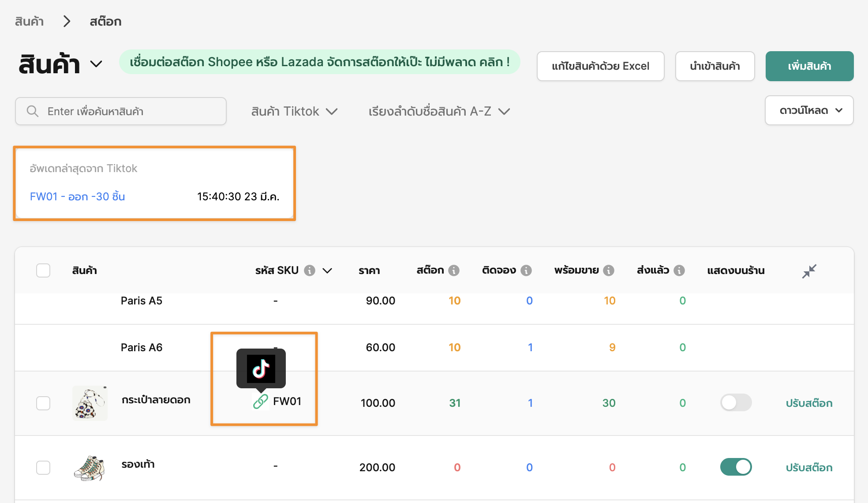Click SKU code FW01
Viewport: 868px width, 503px height.
click(x=287, y=401)
